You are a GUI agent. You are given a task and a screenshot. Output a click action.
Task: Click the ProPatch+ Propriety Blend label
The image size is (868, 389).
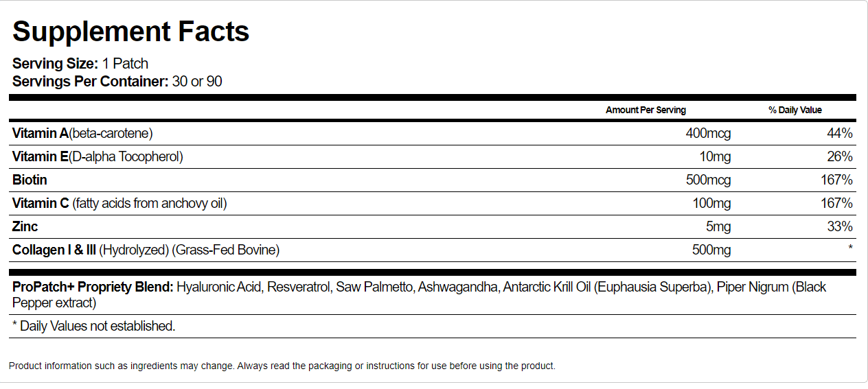[93, 287]
